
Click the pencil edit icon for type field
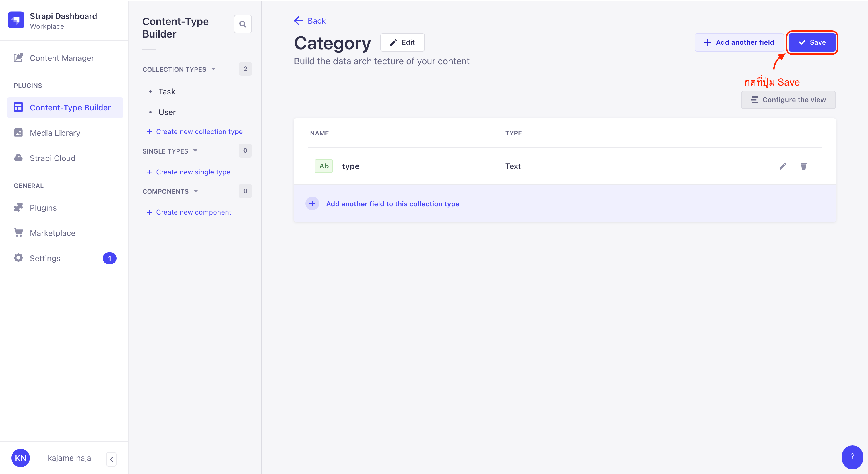click(x=783, y=166)
